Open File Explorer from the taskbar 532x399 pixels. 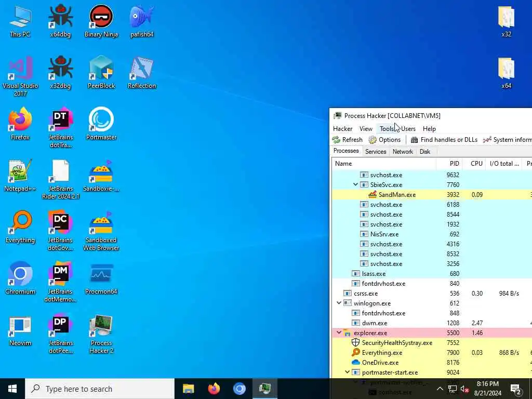point(188,389)
